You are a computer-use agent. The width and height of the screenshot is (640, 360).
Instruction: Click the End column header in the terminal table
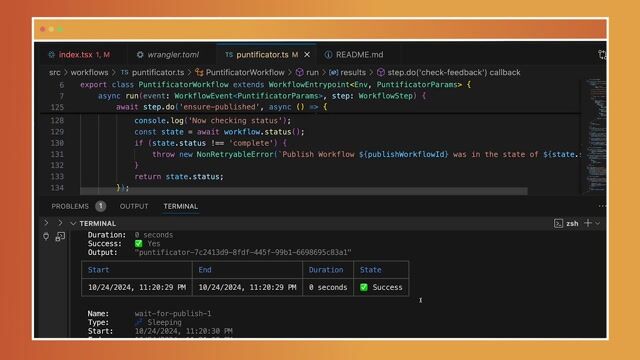click(205, 270)
